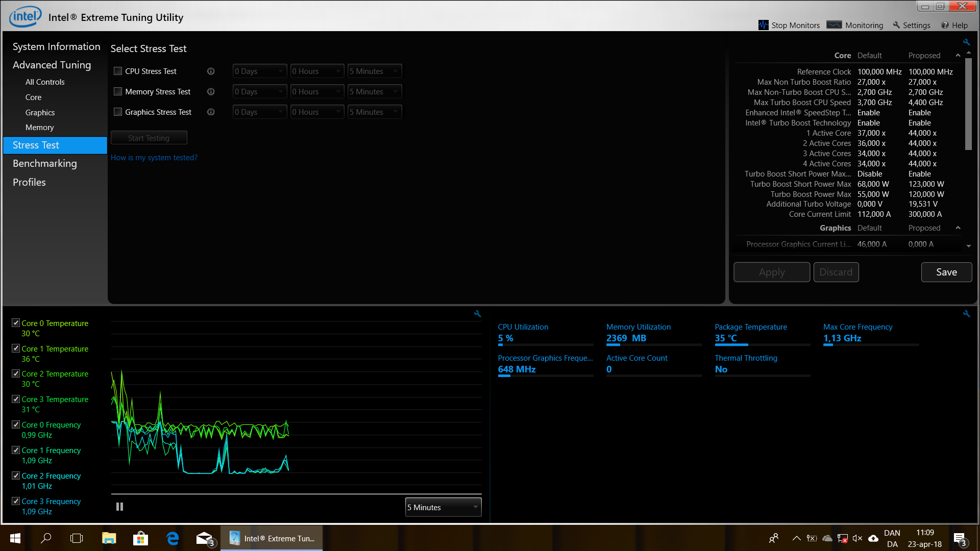The image size is (980, 551).
Task: Click the wrench icon above Core settings panel
Action: click(x=966, y=42)
